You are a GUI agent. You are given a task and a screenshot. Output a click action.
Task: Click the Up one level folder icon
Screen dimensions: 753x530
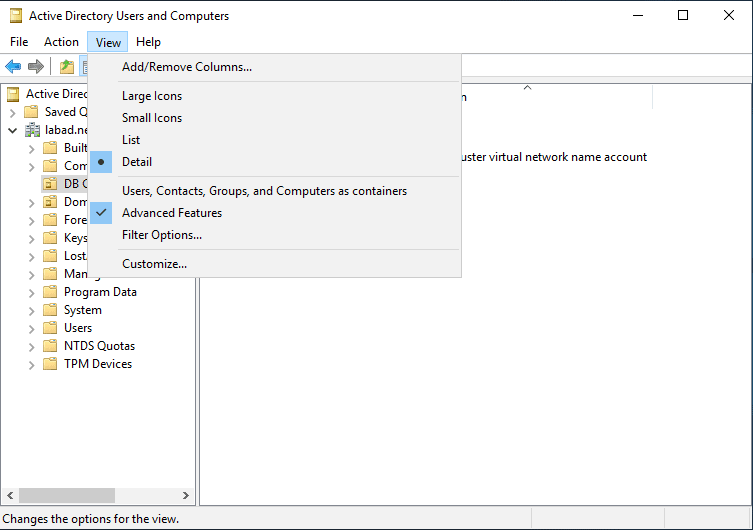click(66, 67)
